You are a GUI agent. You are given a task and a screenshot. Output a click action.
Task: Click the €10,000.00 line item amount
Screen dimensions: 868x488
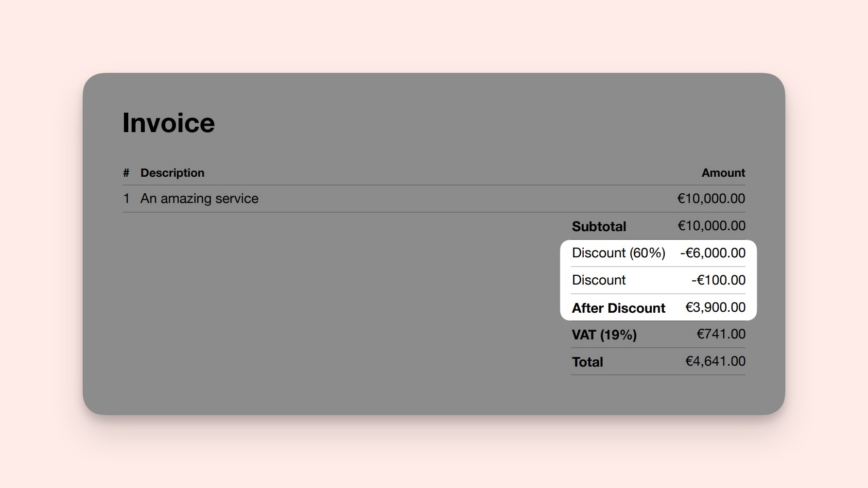(x=711, y=199)
